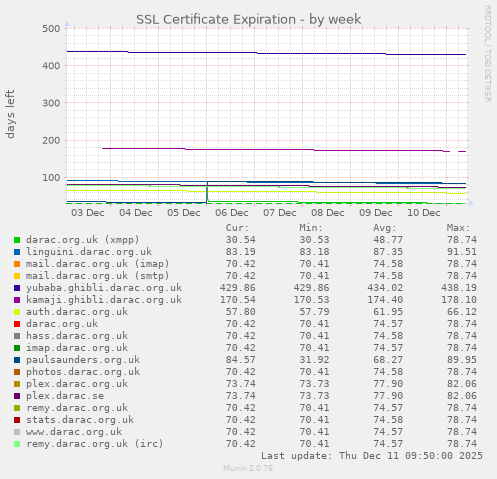Click the Avg: column header
Viewport: 497px width, 479px height.
click(x=385, y=228)
